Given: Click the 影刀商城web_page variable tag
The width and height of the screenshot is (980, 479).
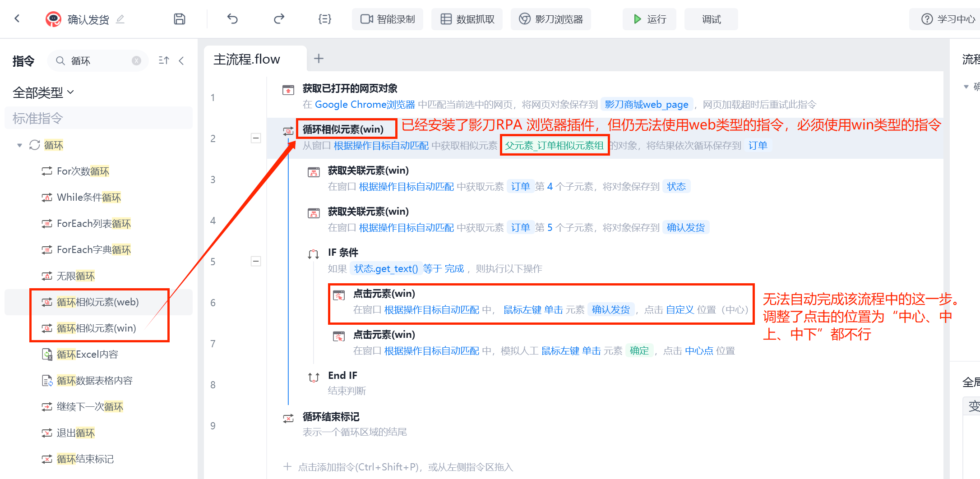Looking at the screenshot, I should tap(647, 105).
